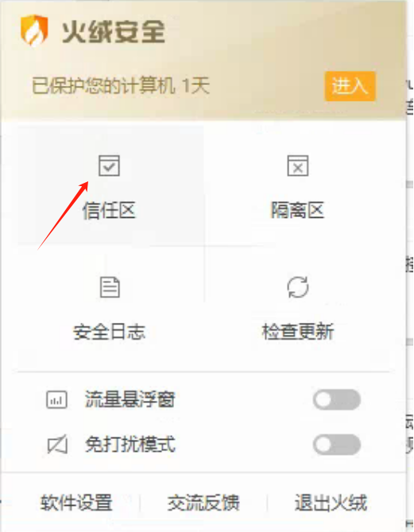Screen dimensions: 414x532
Task: Click the Huorong orange shield logo
Action: pyautogui.click(x=34, y=30)
